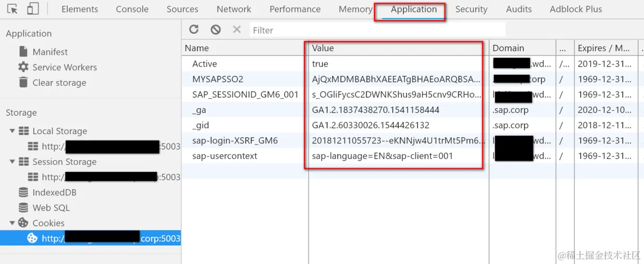Collapse the Local Storage tree node
Image resolution: width=644 pixels, height=264 pixels.
12,131
